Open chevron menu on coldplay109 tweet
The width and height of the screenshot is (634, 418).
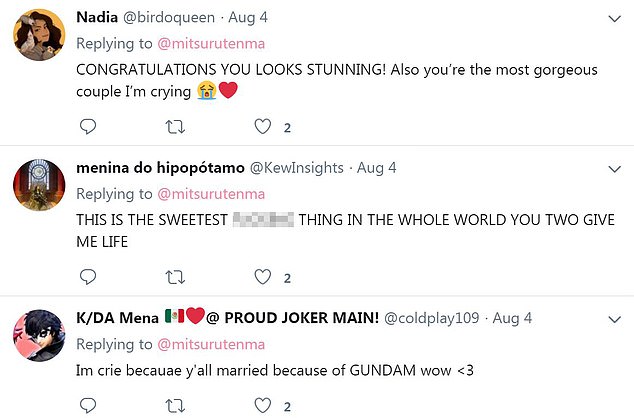click(614, 319)
